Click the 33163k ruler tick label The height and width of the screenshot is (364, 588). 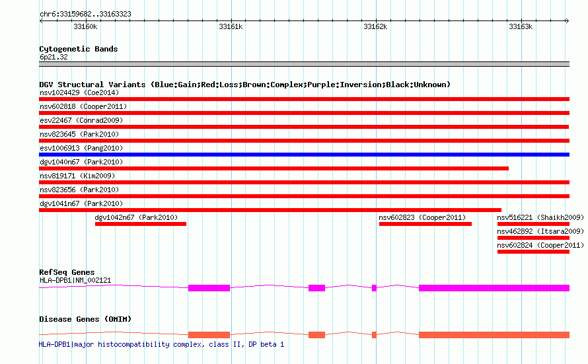pyautogui.click(x=521, y=26)
